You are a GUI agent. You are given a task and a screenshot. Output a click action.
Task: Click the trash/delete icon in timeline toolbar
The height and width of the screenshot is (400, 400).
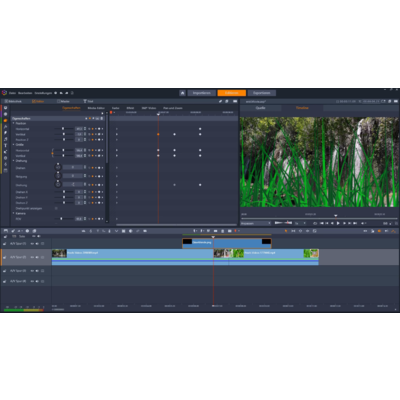[223, 231]
